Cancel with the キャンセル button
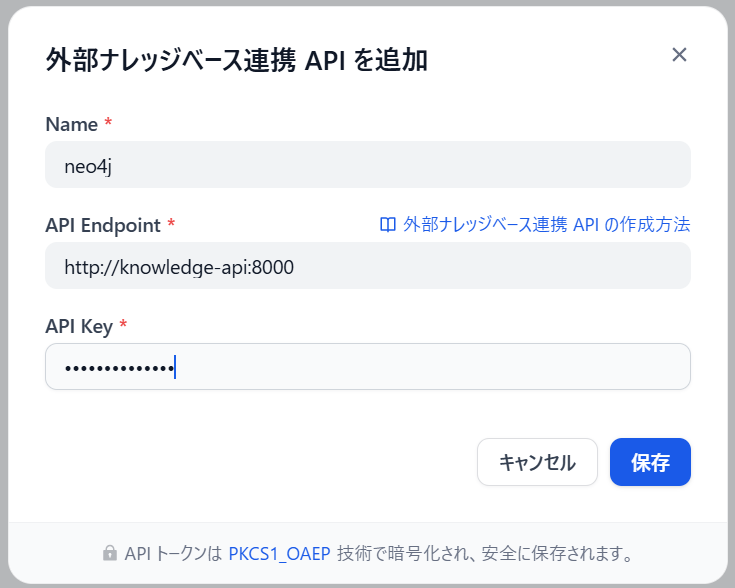Viewport: 735px width, 588px height. [537, 462]
